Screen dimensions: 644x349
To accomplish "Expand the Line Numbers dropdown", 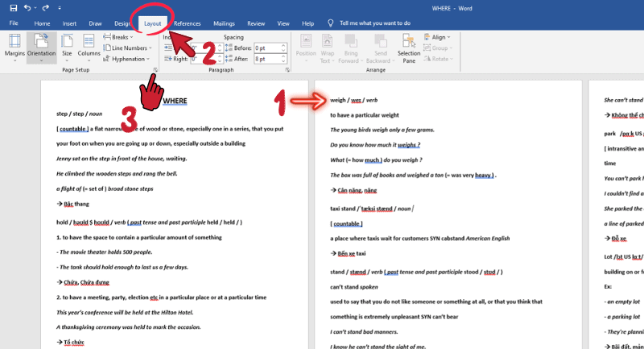I will (129, 48).
